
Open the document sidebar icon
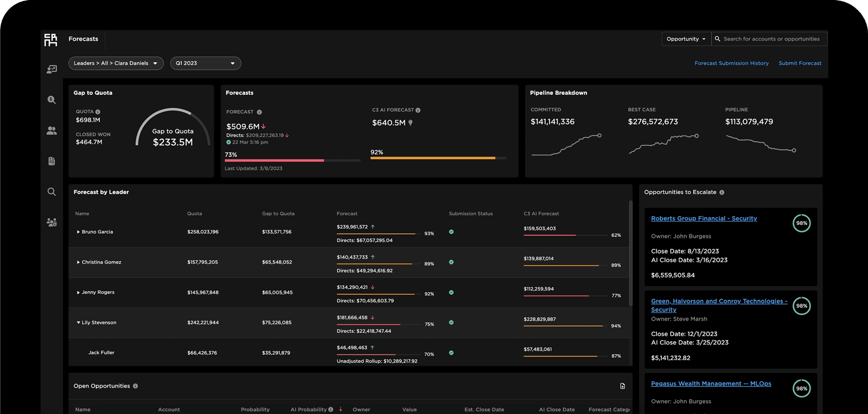click(x=52, y=161)
